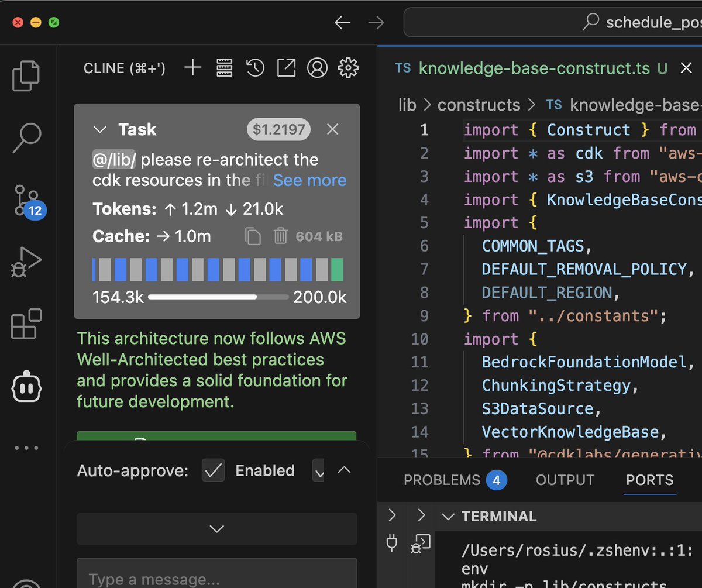Collapse the Auto-approve section up chevron

[345, 470]
